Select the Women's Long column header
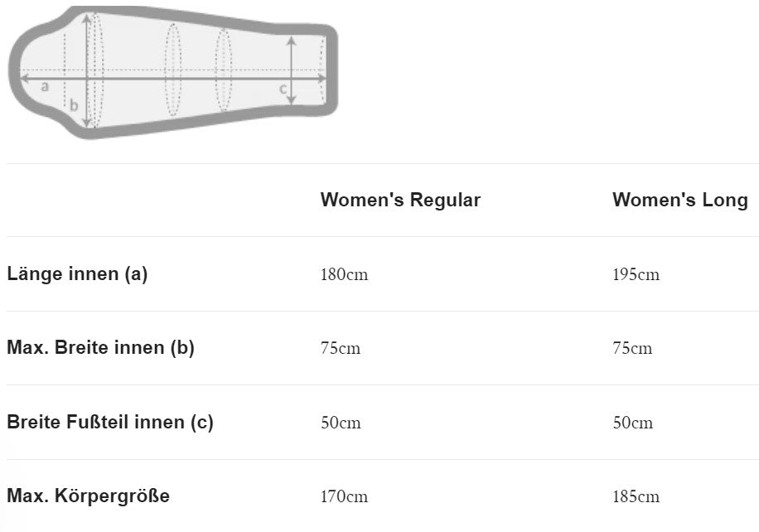Viewport: 759px width, 532px height. (679, 200)
